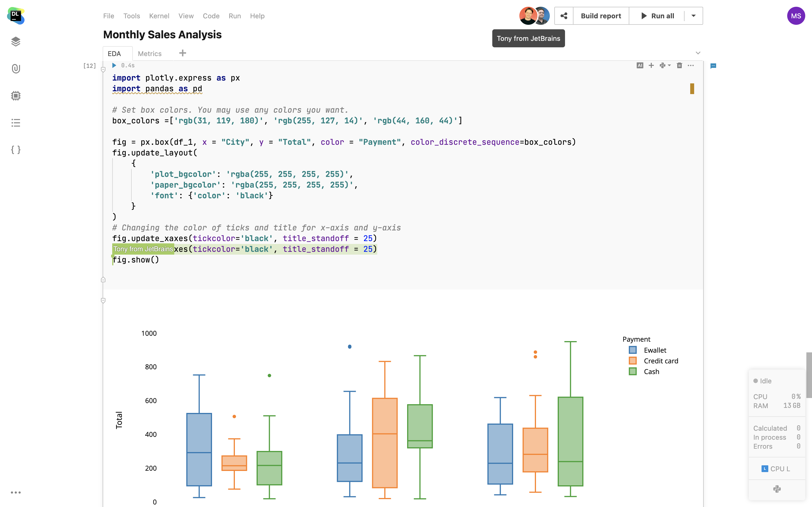Image resolution: width=812 pixels, height=507 pixels.
Task: Open the variables braces sidebar panel
Action: click(16, 150)
